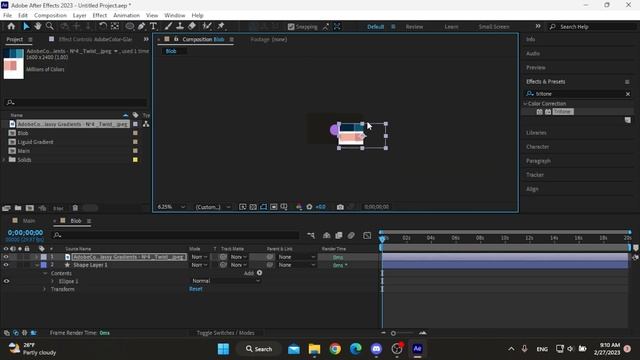640x360 pixels.
Task: Click the Add contents button
Action: [x=259, y=273]
